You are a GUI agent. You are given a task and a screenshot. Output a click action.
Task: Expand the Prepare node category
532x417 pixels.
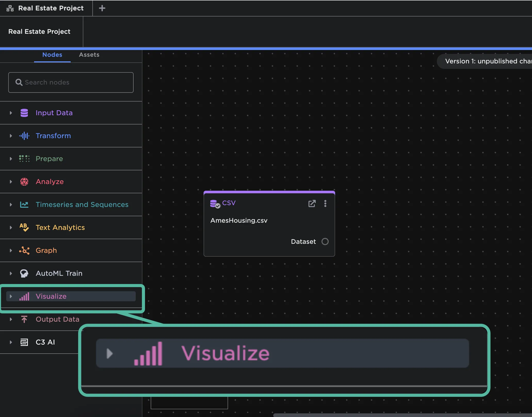11,159
